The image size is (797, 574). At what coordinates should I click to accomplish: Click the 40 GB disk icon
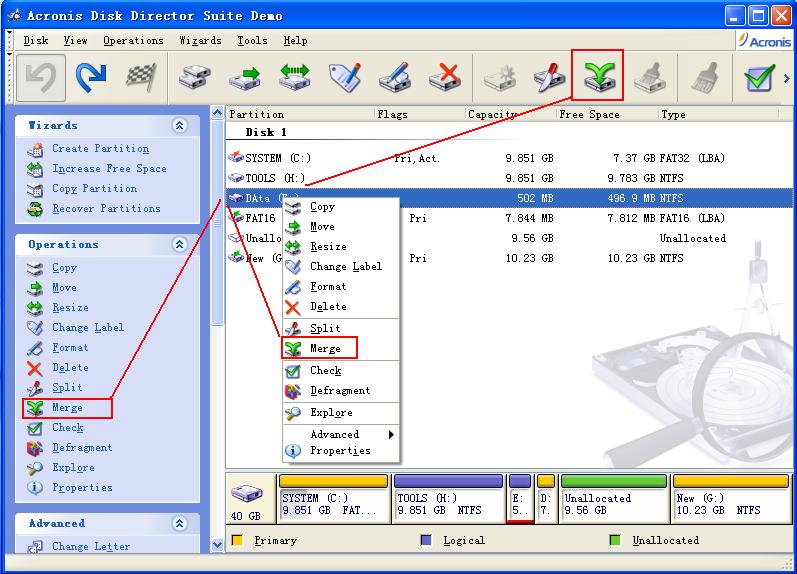coord(247,493)
